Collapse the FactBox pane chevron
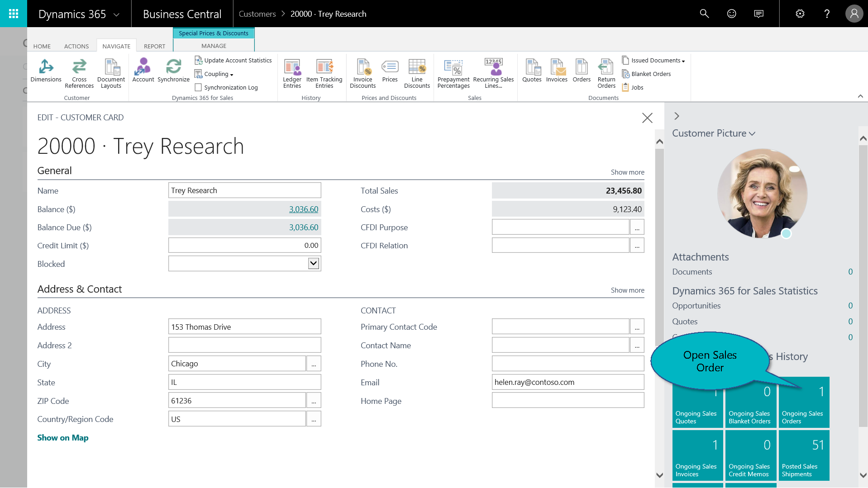Viewport: 868px width, 488px height. tap(677, 116)
